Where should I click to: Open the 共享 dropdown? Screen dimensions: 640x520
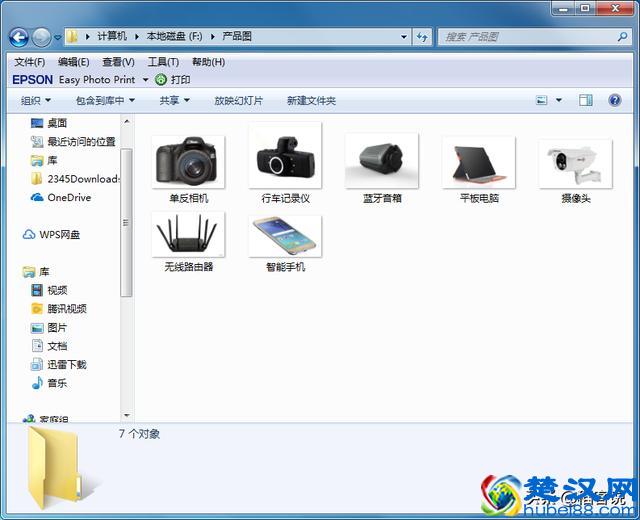click(x=175, y=100)
